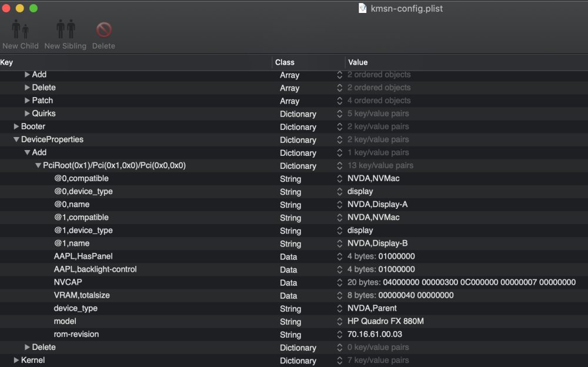Image resolution: width=588 pixels, height=367 pixels.
Task: Select the @0,compatible key
Action: [81, 178]
